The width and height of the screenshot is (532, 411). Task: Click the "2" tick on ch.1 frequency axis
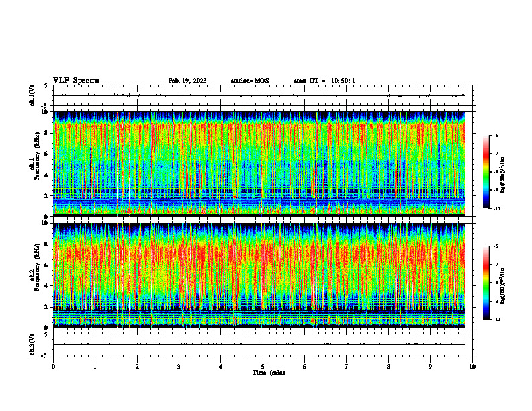(47, 196)
